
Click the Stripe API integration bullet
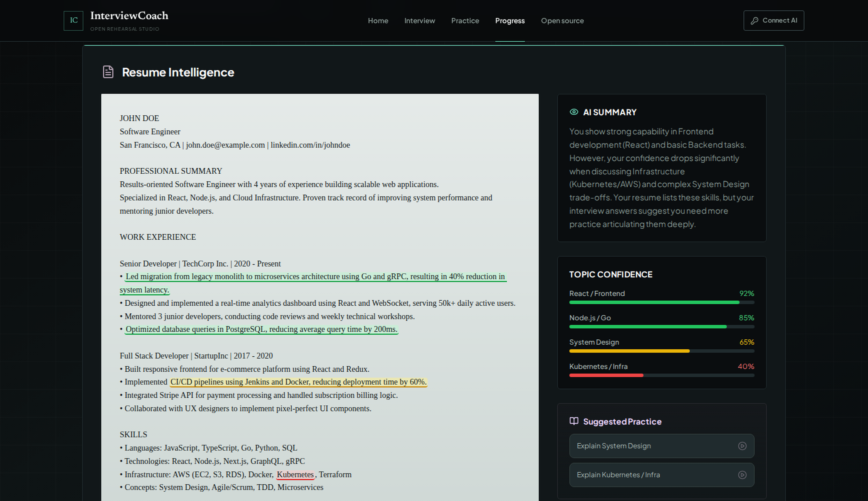[259, 396]
